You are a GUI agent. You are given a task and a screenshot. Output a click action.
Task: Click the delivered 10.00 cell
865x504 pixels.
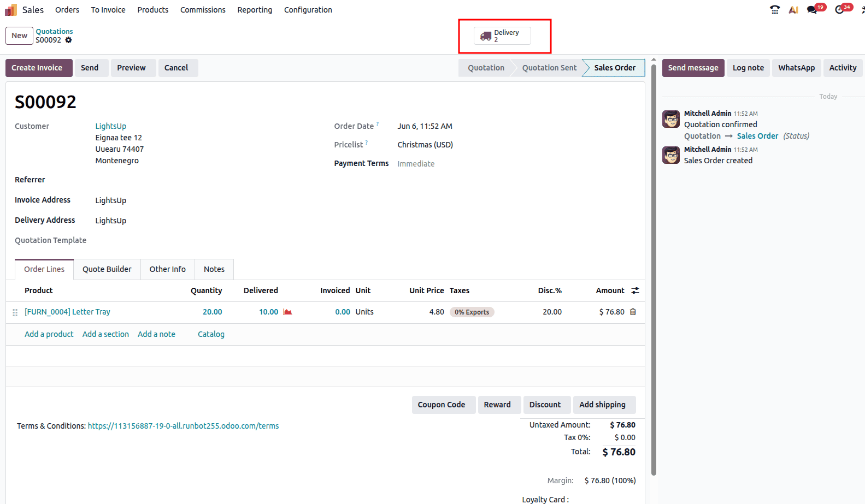(268, 312)
